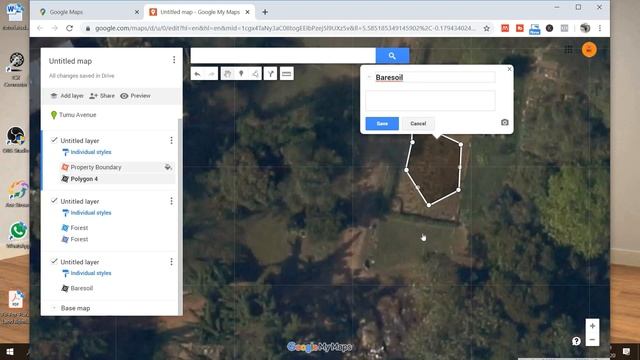Open the orange account avatar
This screenshot has height=360, width=640.
click(x=589, y=50)
